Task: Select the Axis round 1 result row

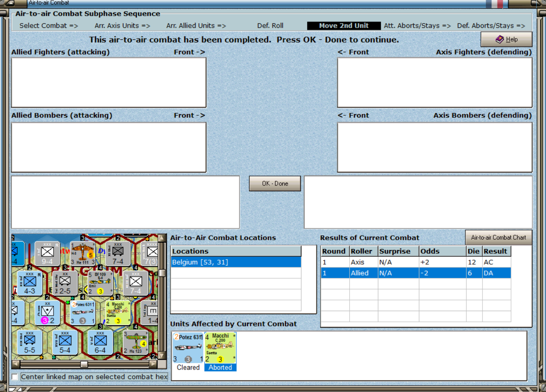Action: coord(416,262)
